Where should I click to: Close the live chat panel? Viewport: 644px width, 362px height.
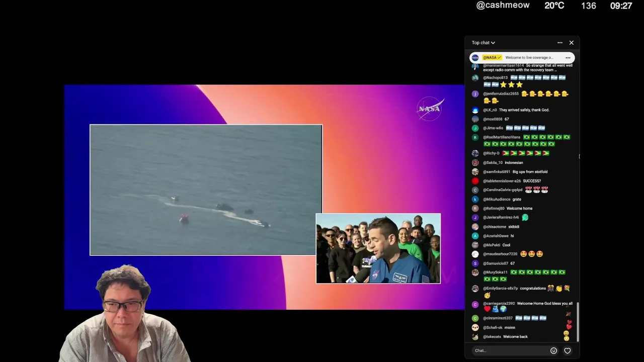(x=572, y=43)
